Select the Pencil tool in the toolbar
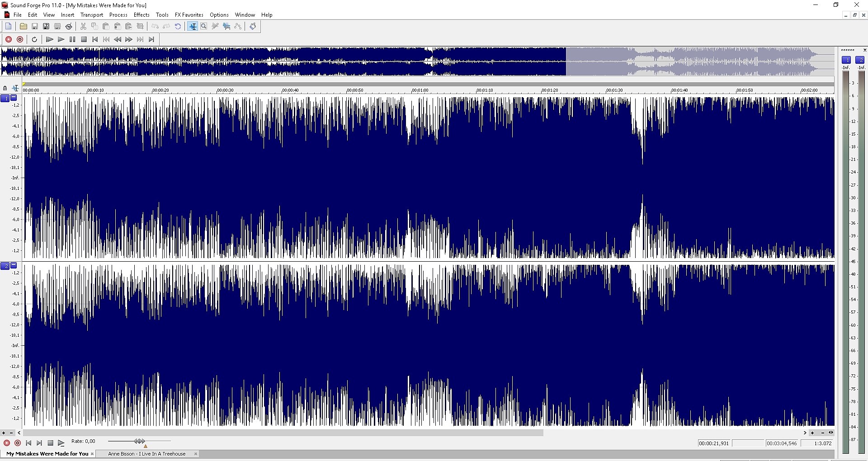The height and width of the screenshot is (461, 868). pyautogui.click(x=215, y=26)
